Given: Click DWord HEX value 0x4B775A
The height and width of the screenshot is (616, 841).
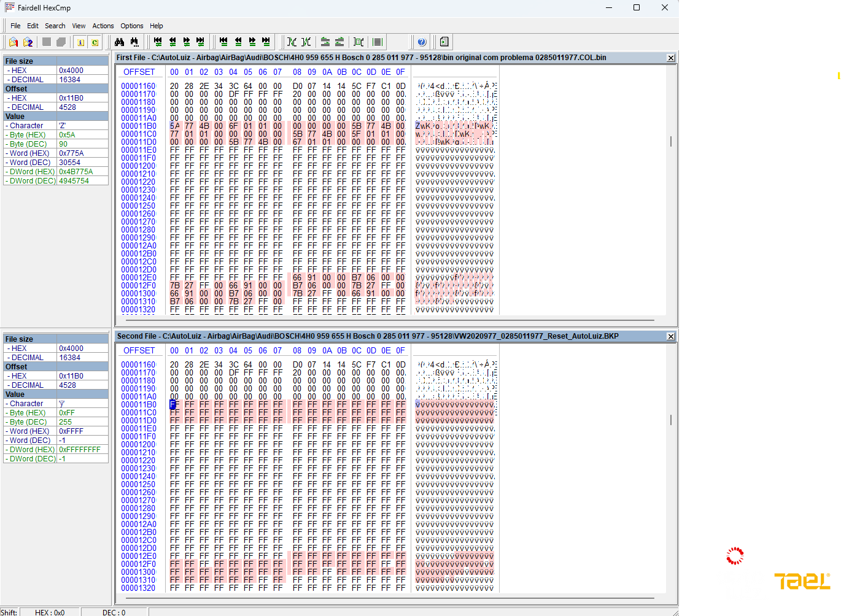Looking at the screenshot, I should point(83,172).
